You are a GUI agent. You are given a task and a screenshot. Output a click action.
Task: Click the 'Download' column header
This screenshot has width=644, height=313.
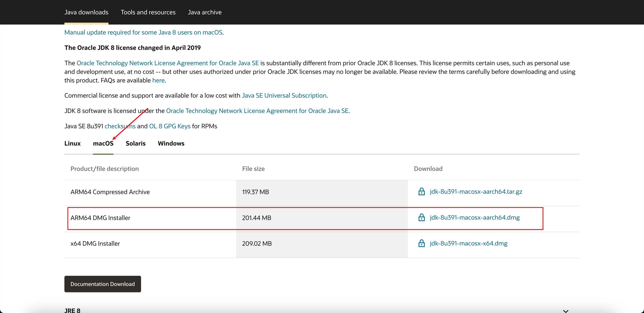[428, 169]
